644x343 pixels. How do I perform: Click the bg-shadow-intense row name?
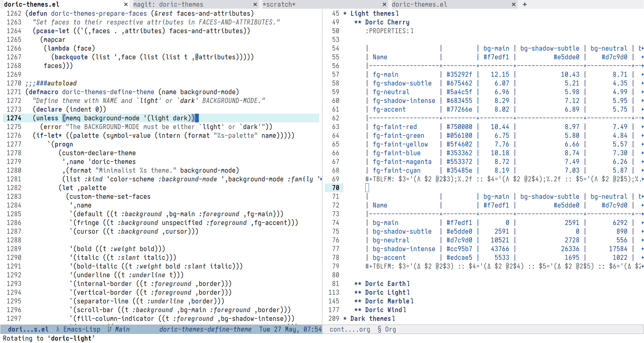(x=404, y=249)
